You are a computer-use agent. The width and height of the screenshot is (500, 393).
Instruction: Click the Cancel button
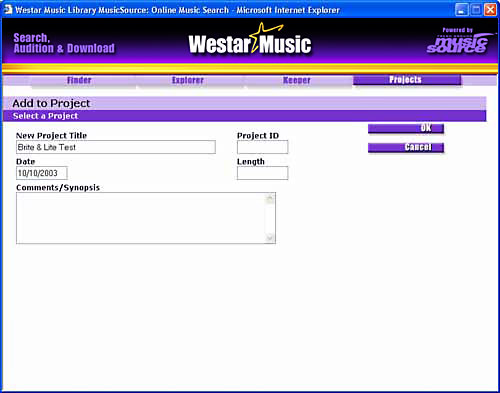(x=406, y=147)
